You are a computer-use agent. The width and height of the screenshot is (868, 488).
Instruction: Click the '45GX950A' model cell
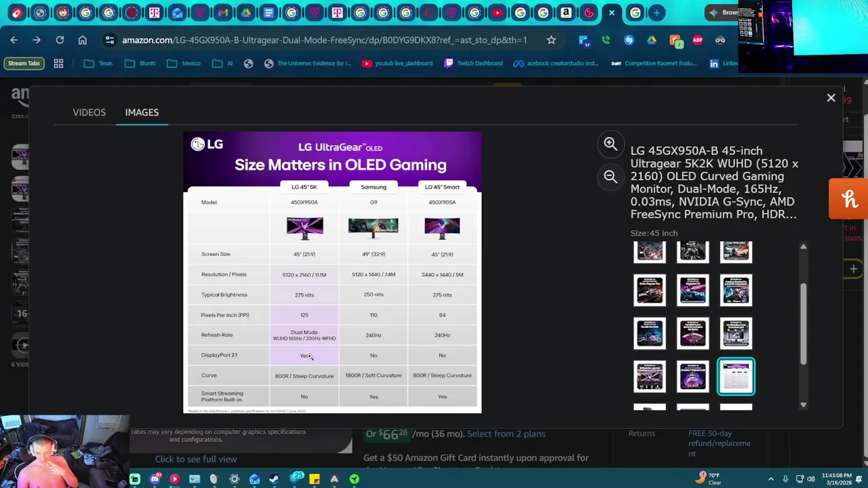coord(304,202)
